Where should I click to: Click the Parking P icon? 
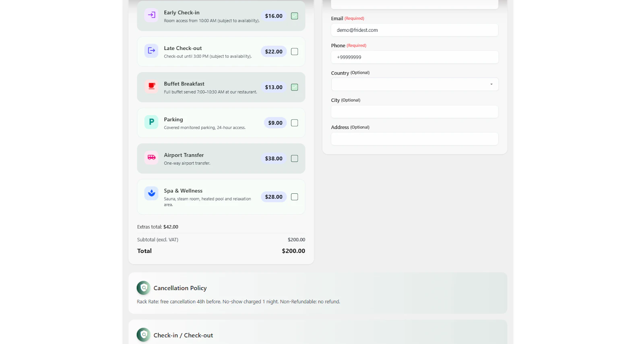point(151,122)
